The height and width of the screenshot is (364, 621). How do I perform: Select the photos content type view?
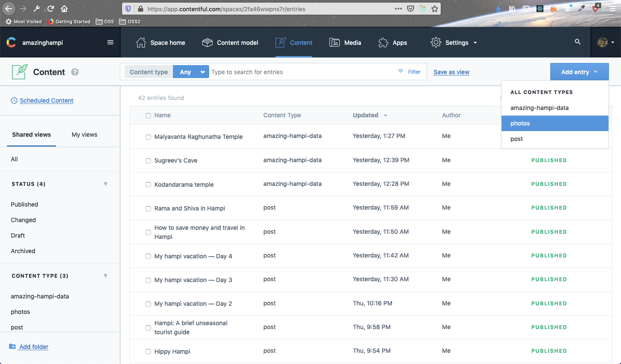tap(20, 312)
